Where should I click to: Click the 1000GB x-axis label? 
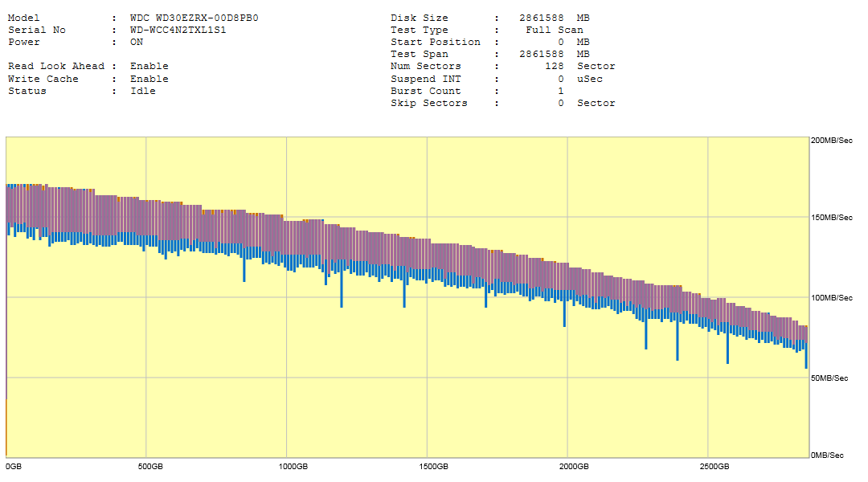click(293, 467)
